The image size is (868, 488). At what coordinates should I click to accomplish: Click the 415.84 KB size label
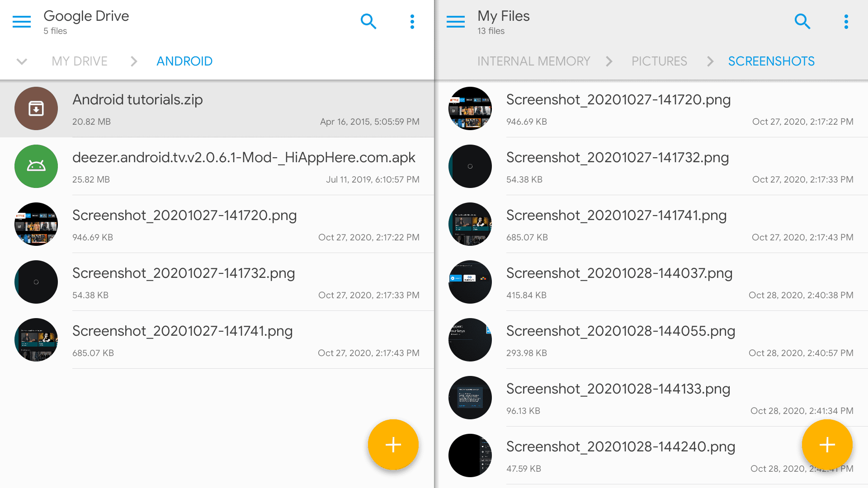point(526,295)
